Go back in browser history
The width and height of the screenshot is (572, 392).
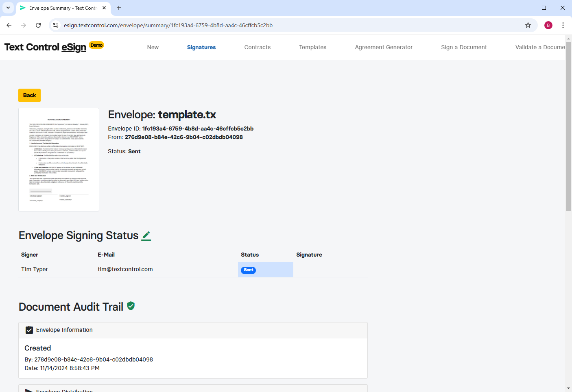pos(9,25)
